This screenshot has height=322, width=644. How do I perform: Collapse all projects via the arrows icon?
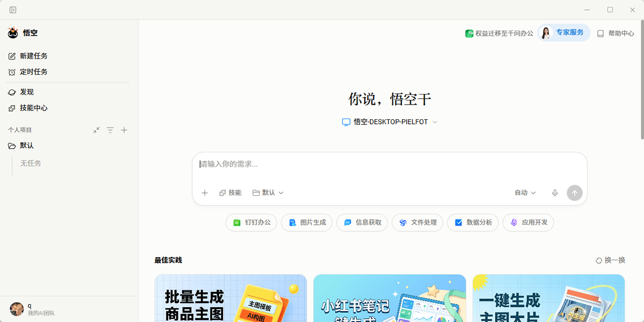coord(96,130)
